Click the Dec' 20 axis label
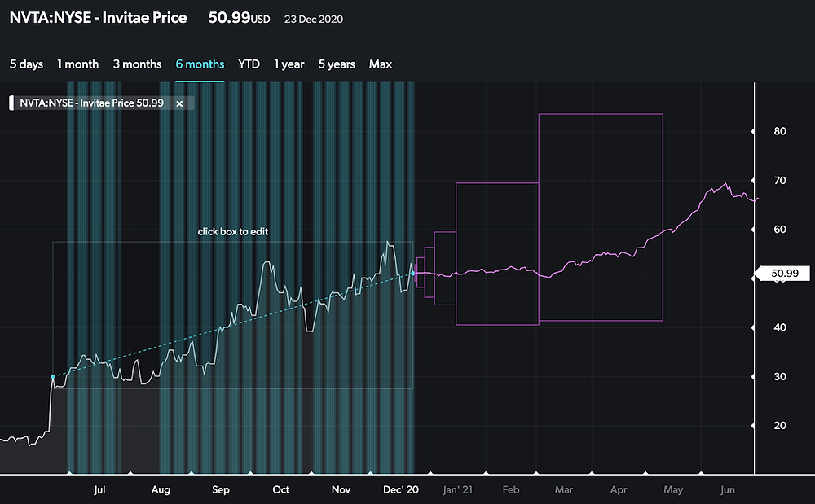 pos(400,489)
